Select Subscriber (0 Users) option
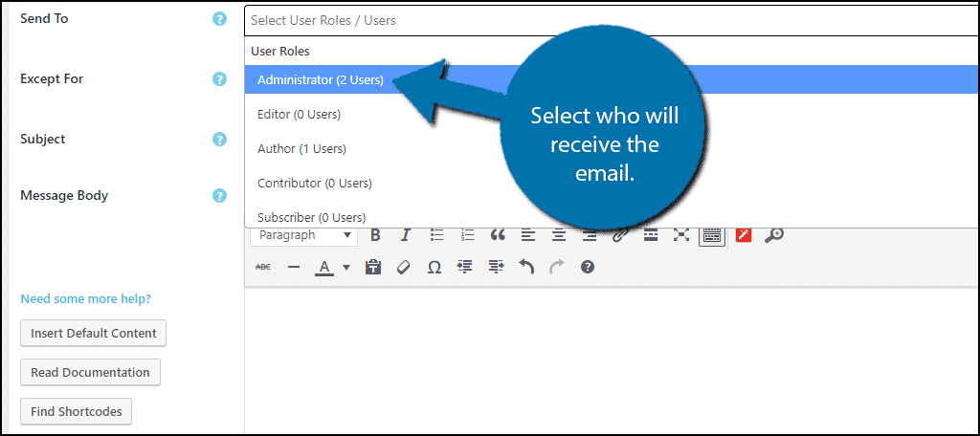The image size is (980, 436). [612, 217]
